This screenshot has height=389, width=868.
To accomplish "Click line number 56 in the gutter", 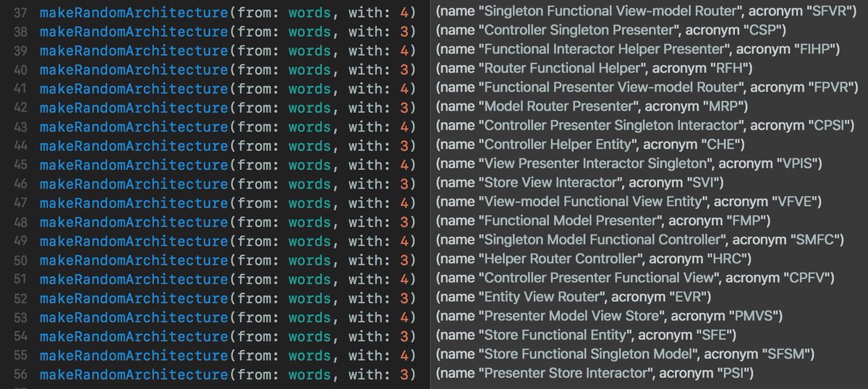I will click(19, 375).
